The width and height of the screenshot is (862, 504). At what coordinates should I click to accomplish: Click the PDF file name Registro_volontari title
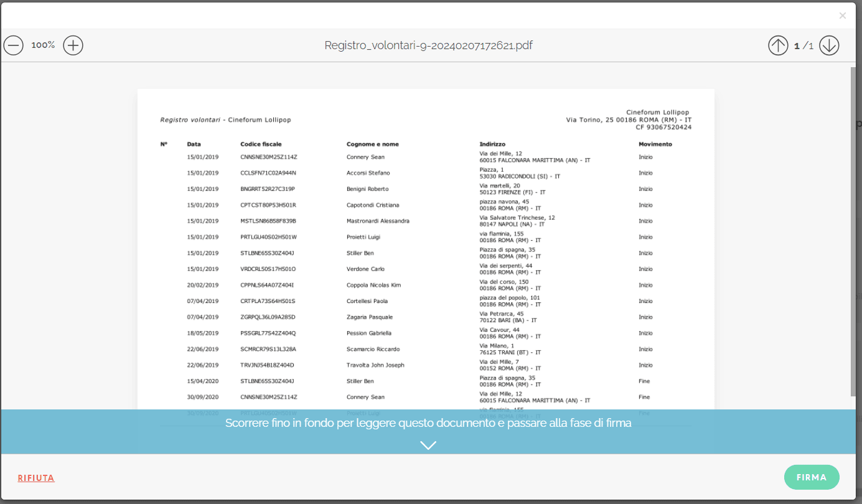(428, 45)
